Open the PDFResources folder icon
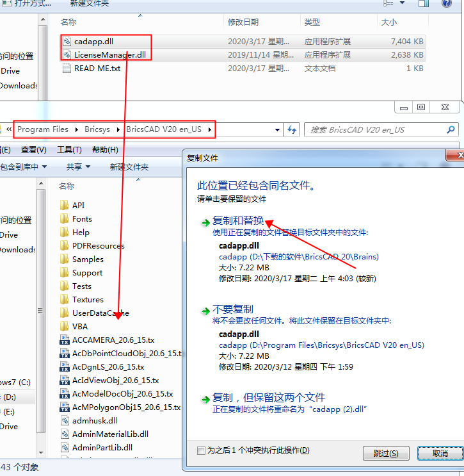Image resolution: width=464 pixels, height=476 pixels. tap(64, 245)
